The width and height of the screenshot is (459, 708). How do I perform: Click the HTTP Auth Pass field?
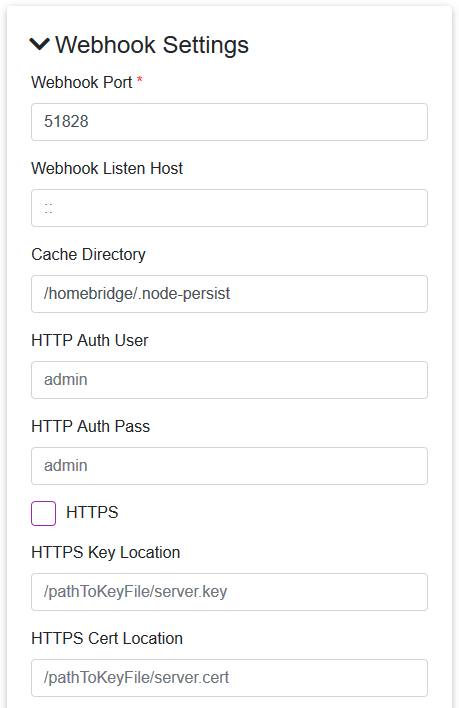click(x=229, y=466)
